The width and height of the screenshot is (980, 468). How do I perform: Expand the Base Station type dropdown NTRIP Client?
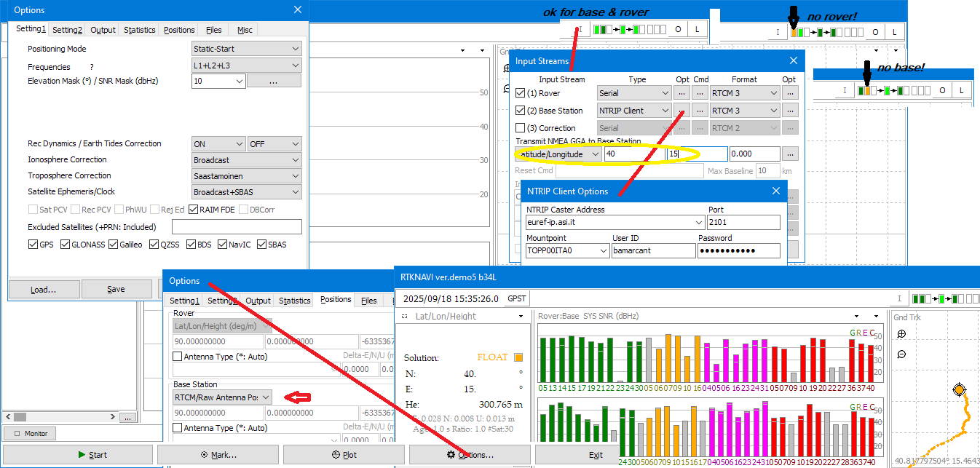coord(633,111)
